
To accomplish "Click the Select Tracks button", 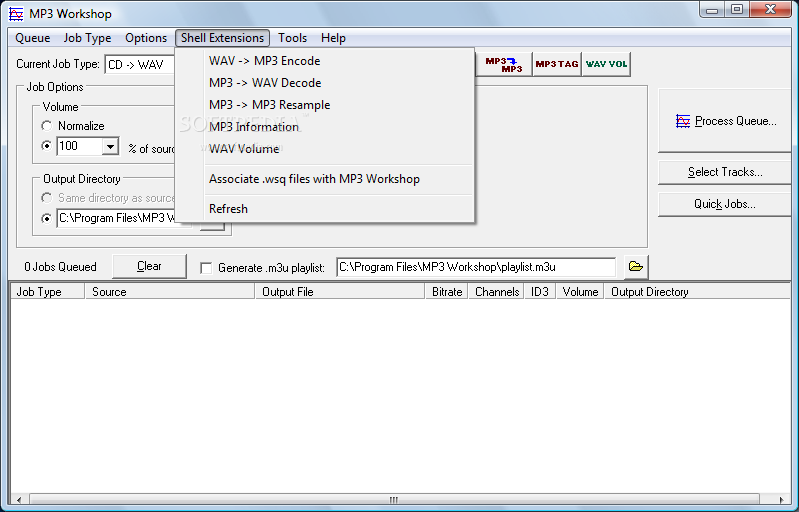I will 726,172.
